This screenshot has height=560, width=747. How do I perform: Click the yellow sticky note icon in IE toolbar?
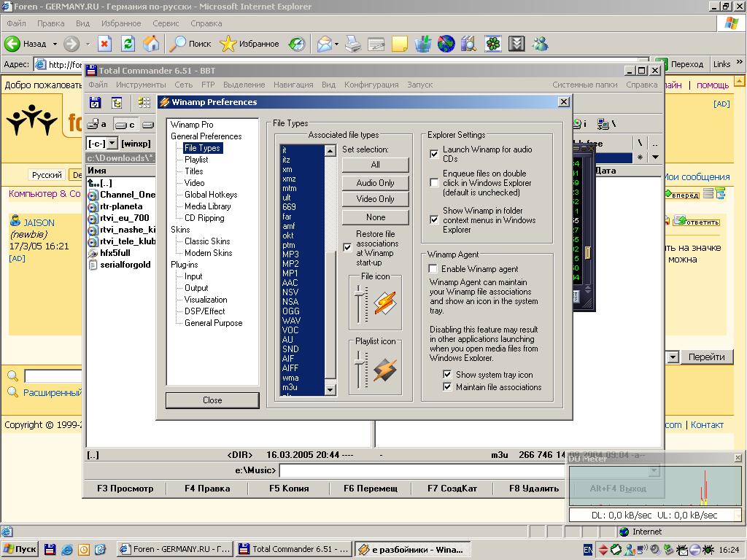pyautogui.click(x=399, y=44)
